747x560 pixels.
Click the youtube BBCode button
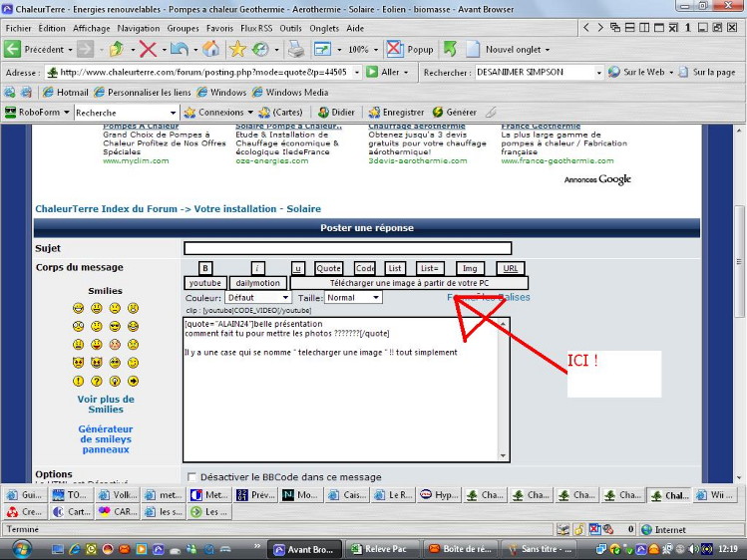(205, 283)
